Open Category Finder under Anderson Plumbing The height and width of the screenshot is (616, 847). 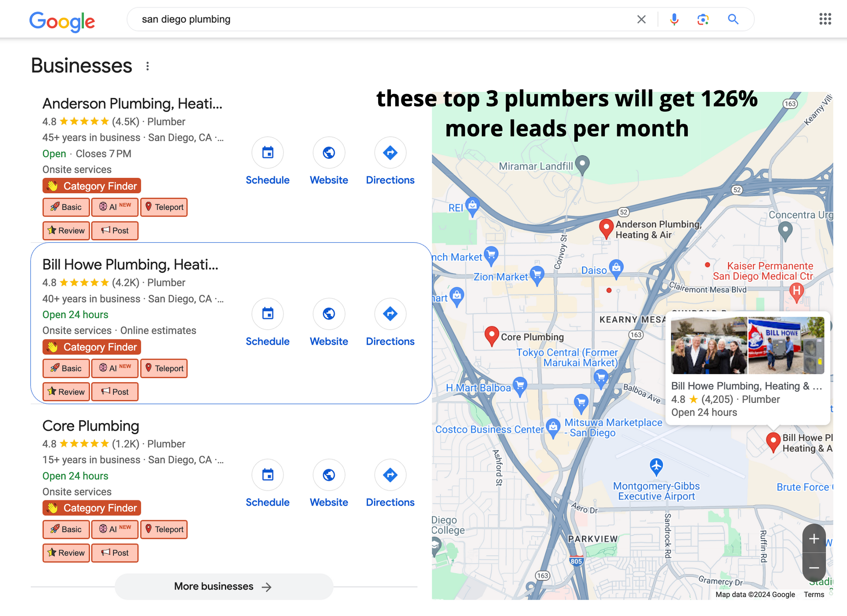coord(92,186)
